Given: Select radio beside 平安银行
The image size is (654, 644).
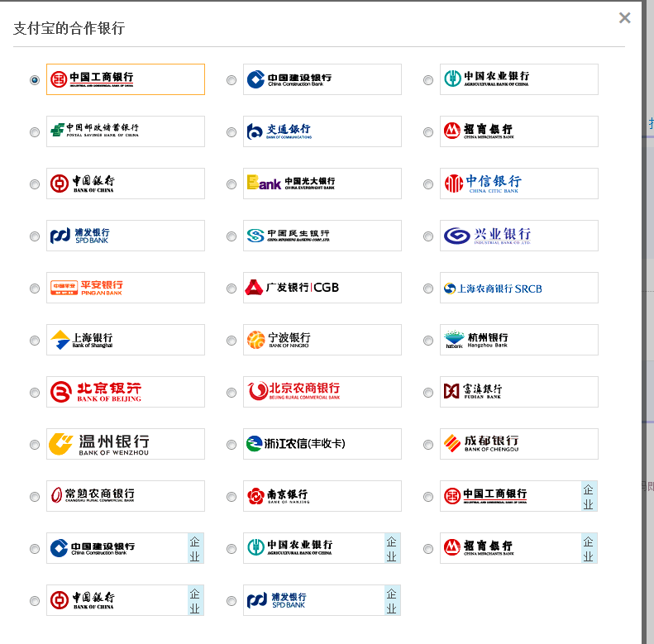Looking at the screenshot, I should 35,289.
